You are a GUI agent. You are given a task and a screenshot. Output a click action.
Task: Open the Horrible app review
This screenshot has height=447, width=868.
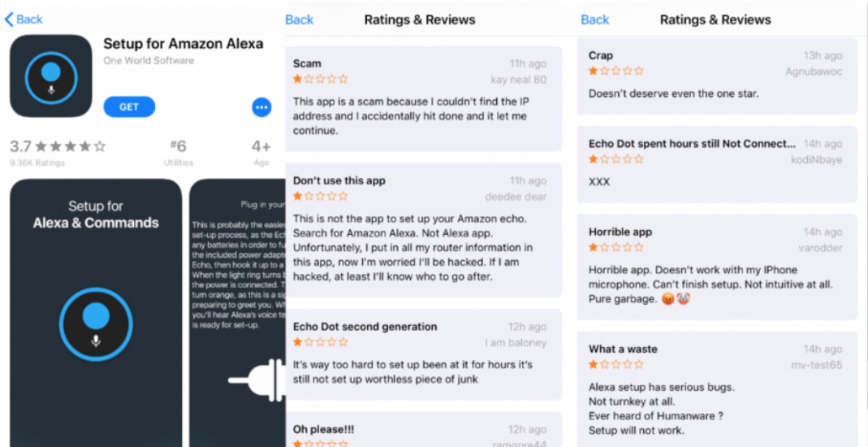tap(718, 267)
